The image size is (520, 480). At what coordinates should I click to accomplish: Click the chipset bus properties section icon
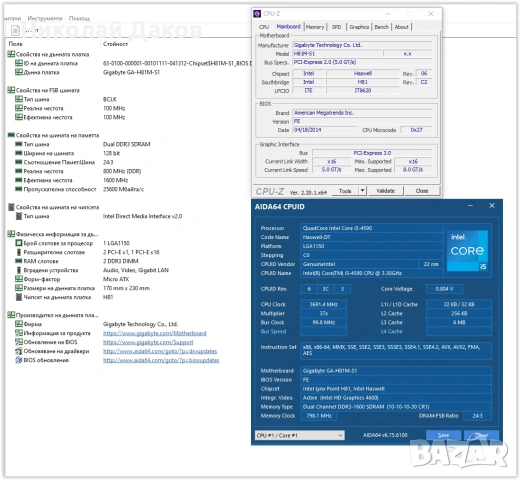click(11, 207)
